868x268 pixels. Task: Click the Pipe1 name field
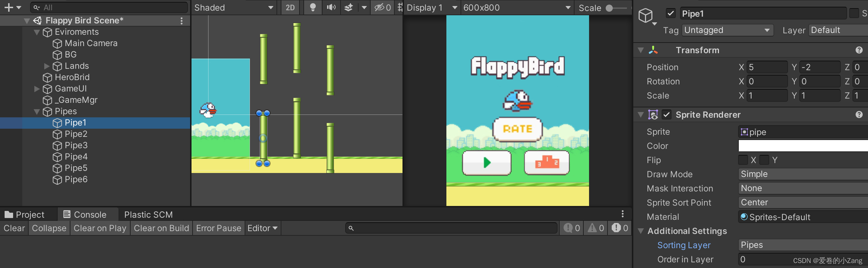pos(763,13)
